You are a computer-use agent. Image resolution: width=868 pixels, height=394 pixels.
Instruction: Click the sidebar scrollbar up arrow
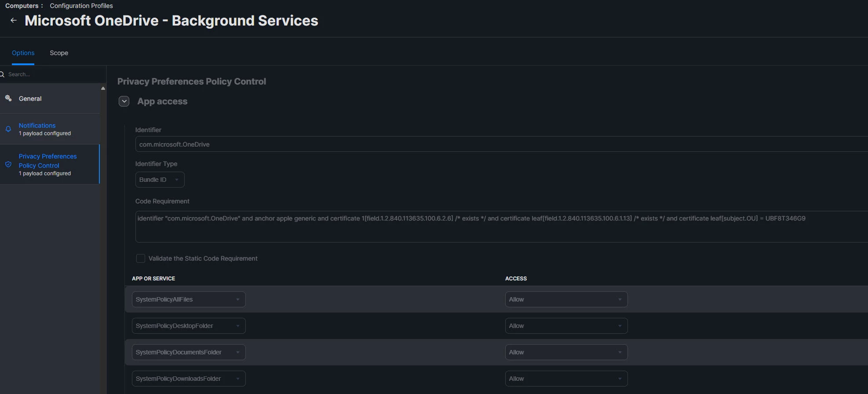pyautogui.click(x=103, y=88)
